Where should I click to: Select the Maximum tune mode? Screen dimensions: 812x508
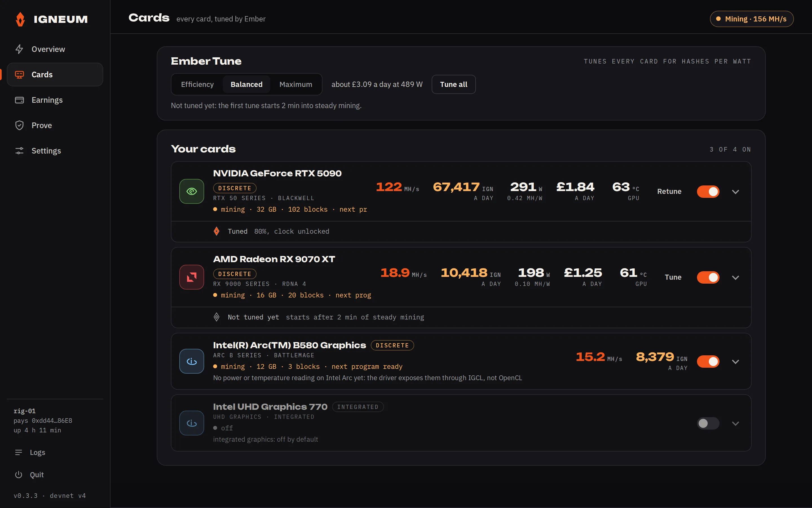pyautogui.click(x=295, y=84)
